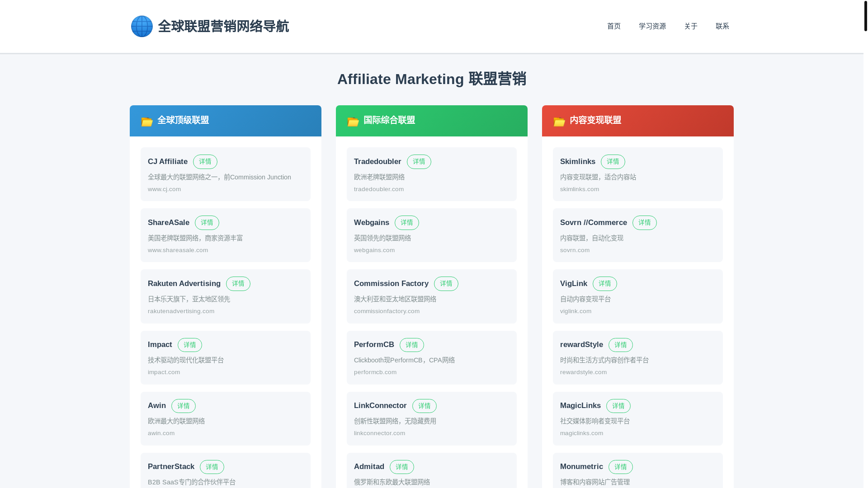Open 详情 for Commission Factory
868x488 pixels.
pos(446,284)
